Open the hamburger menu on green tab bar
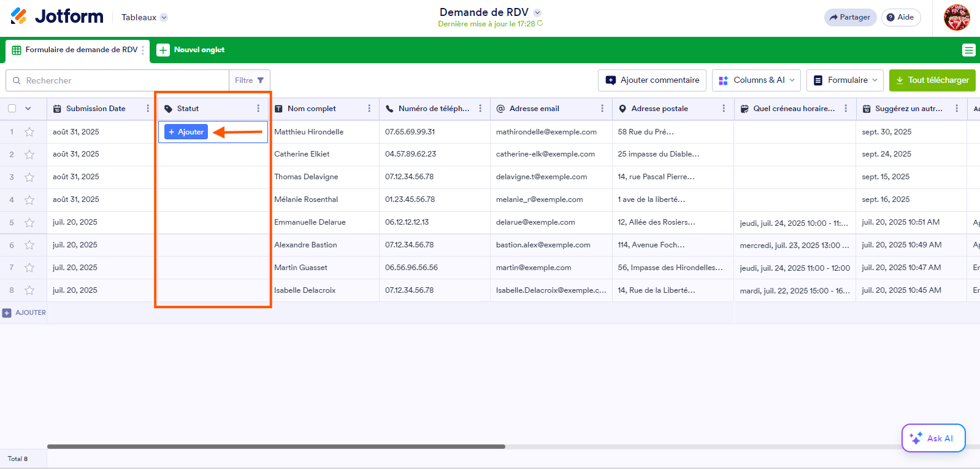 (968, 50)
